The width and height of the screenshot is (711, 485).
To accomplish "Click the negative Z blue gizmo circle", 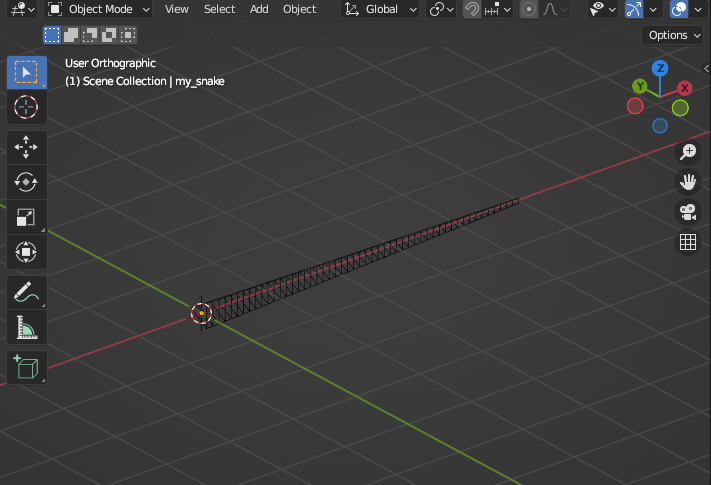I will tap(660, 126).
